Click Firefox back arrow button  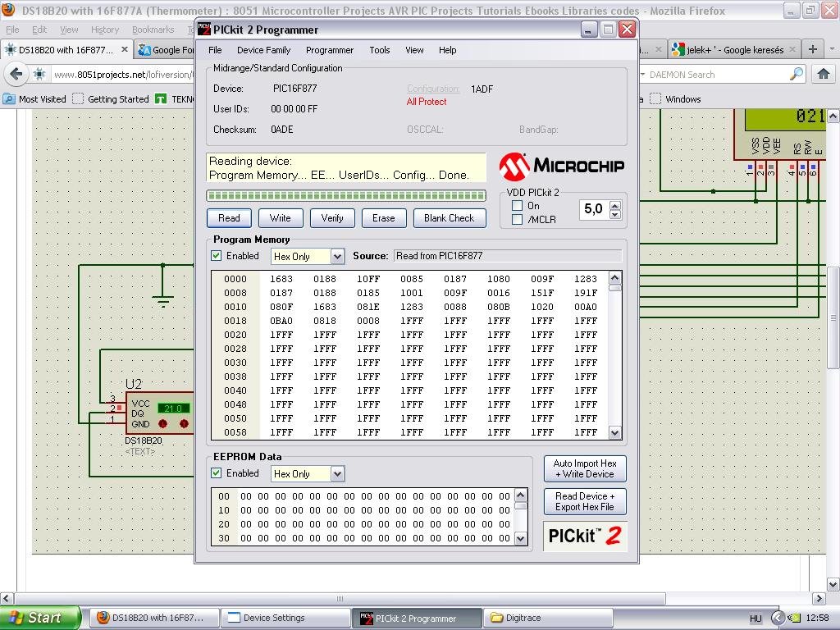click(x=16, y=74)
